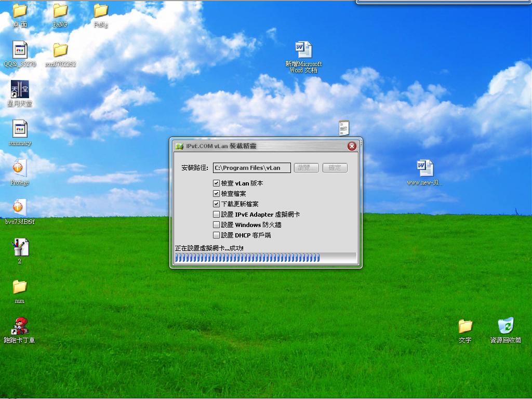Screen dimensions: 532x399
Task: Open the 跑跑卡丁車 desktop shortcut
Action: [x=20, y=326]
